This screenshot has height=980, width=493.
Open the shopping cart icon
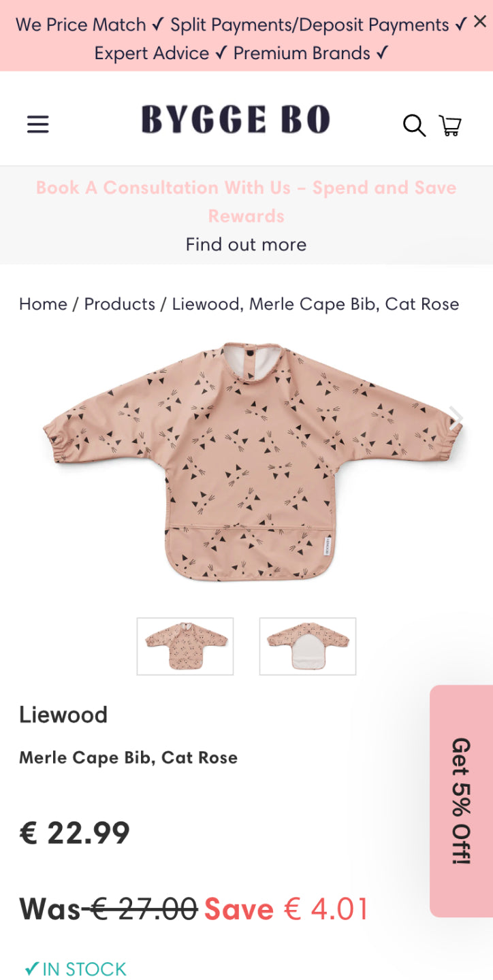[450, 125]
